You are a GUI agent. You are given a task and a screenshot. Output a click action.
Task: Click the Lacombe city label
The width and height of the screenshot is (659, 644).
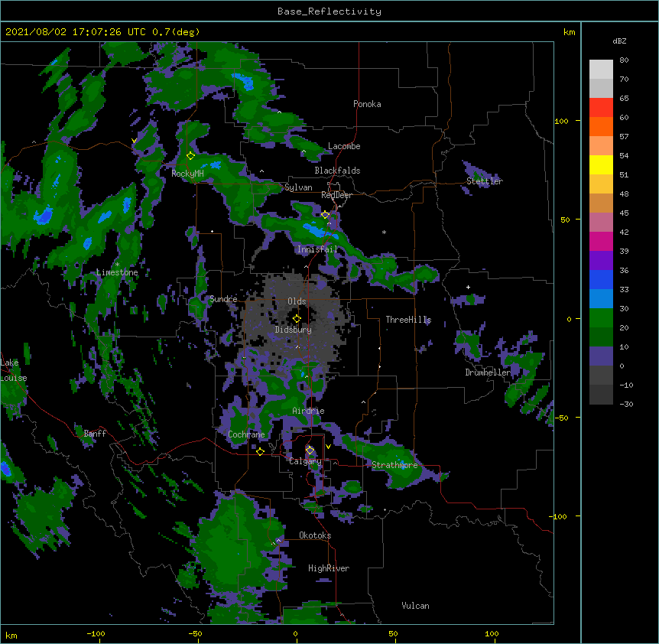(344, 146)
